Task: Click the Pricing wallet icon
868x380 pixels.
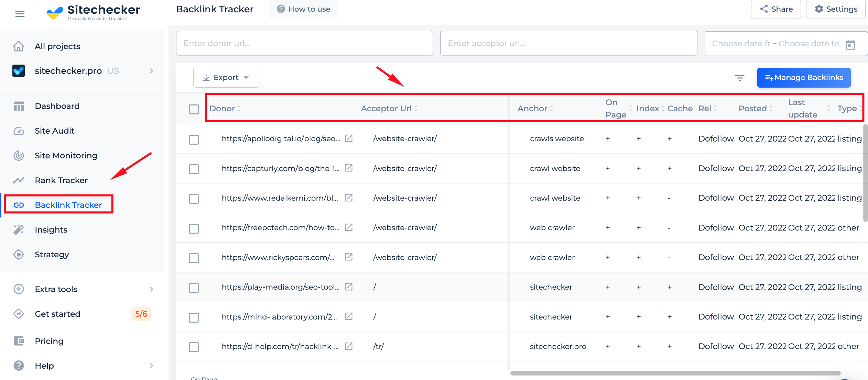Action: tap(19, 341)
